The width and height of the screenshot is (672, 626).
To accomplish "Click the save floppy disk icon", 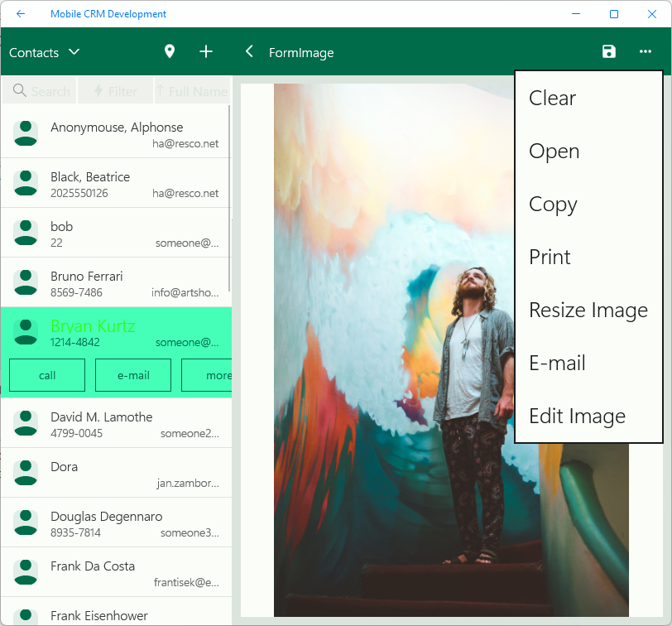I will tap(609, 52).
